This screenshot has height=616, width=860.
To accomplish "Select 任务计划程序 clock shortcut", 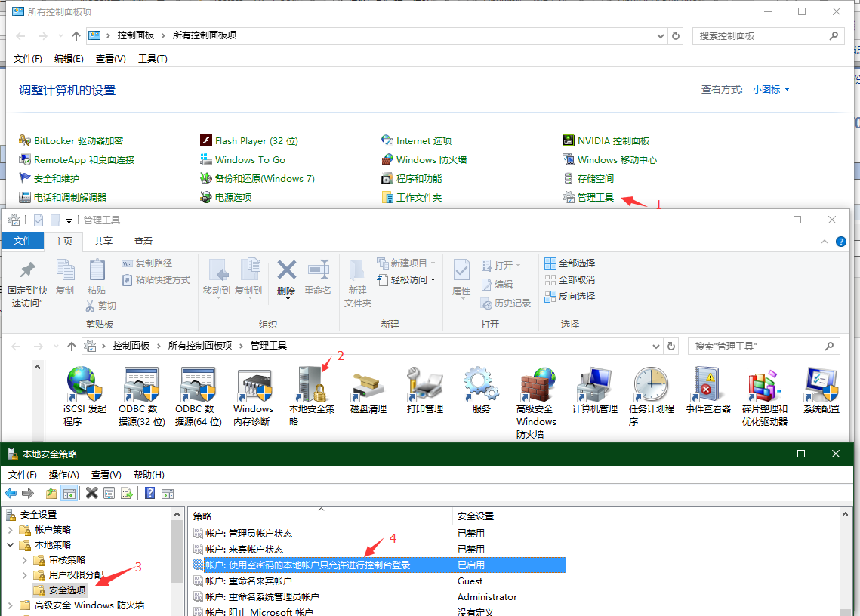I will click(652, 396).
